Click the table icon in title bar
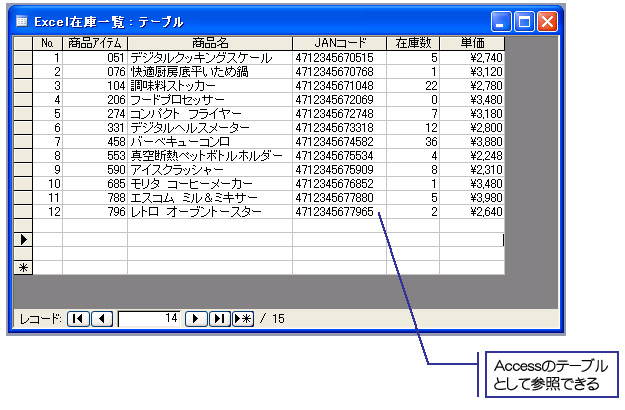This screenshot has width=625, height=410. pos(21,21)
